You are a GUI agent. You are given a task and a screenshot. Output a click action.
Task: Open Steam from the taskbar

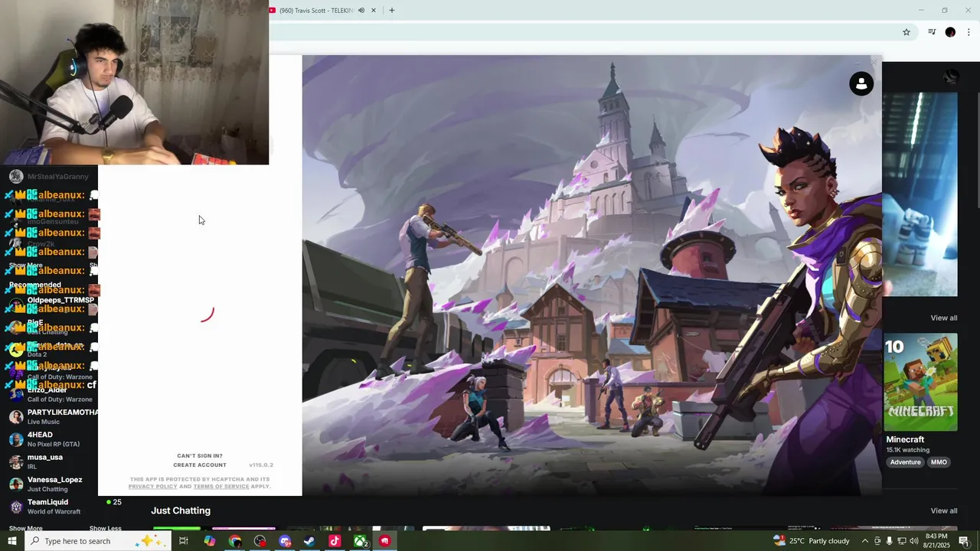click(x=309, y=541)
